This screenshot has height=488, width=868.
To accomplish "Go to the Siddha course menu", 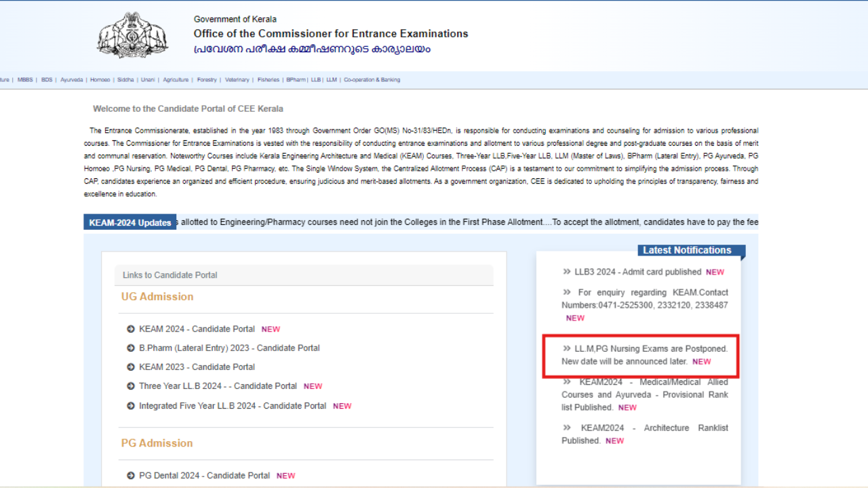I will pos(125,80).
